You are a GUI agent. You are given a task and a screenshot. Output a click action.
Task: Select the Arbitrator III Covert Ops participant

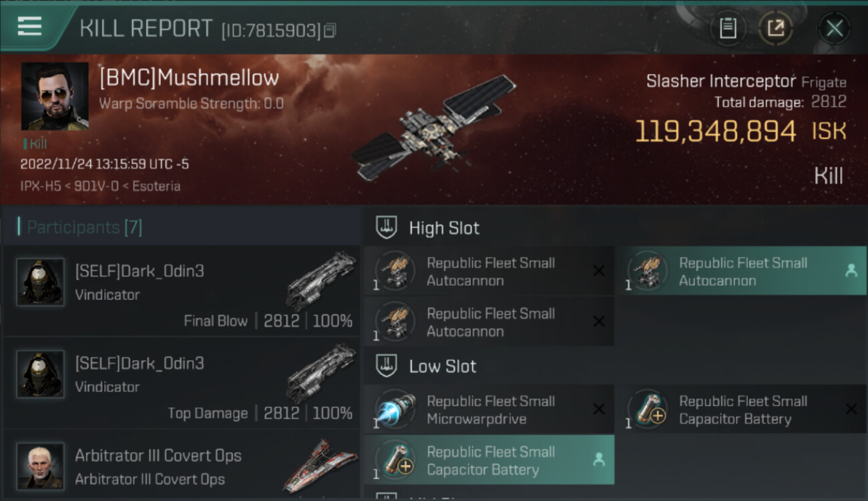(x=182, y=465)
